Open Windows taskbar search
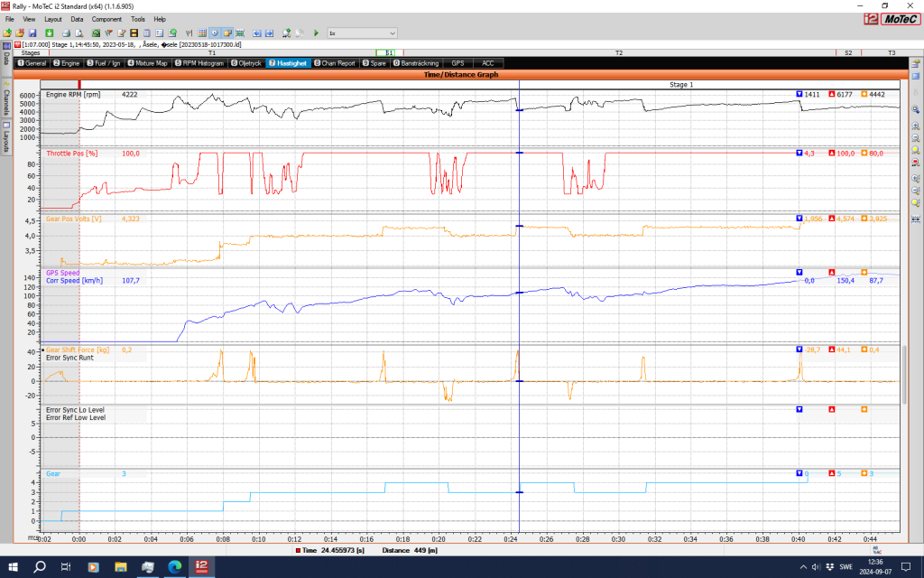Image resolution: width=924 pixels, height=578 pixels. click(40, 567)
